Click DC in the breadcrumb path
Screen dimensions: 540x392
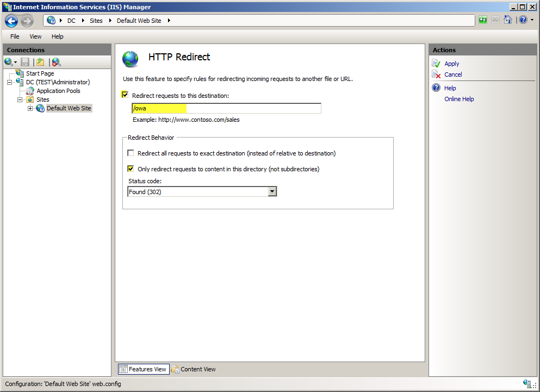click(71, 21)
